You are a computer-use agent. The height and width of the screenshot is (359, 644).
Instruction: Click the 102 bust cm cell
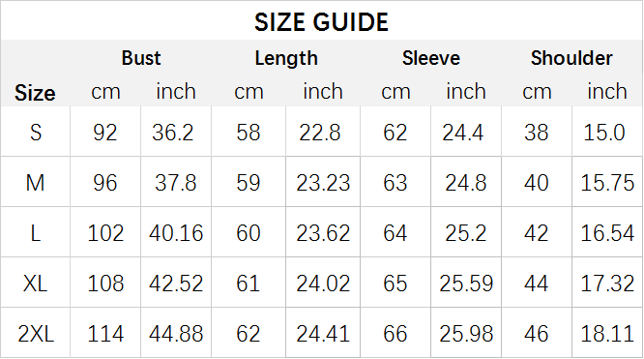click(x=105, y=233)
